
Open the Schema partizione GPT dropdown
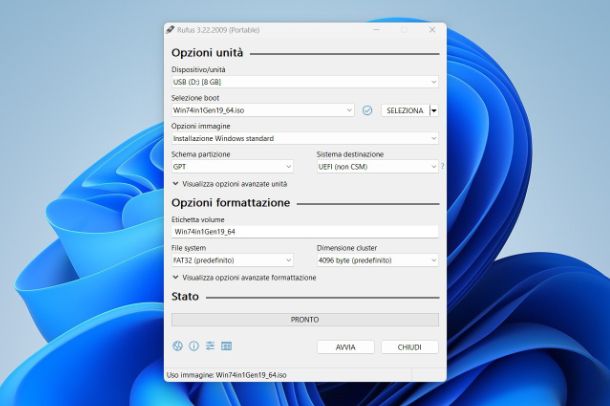(x=232, y=167)
